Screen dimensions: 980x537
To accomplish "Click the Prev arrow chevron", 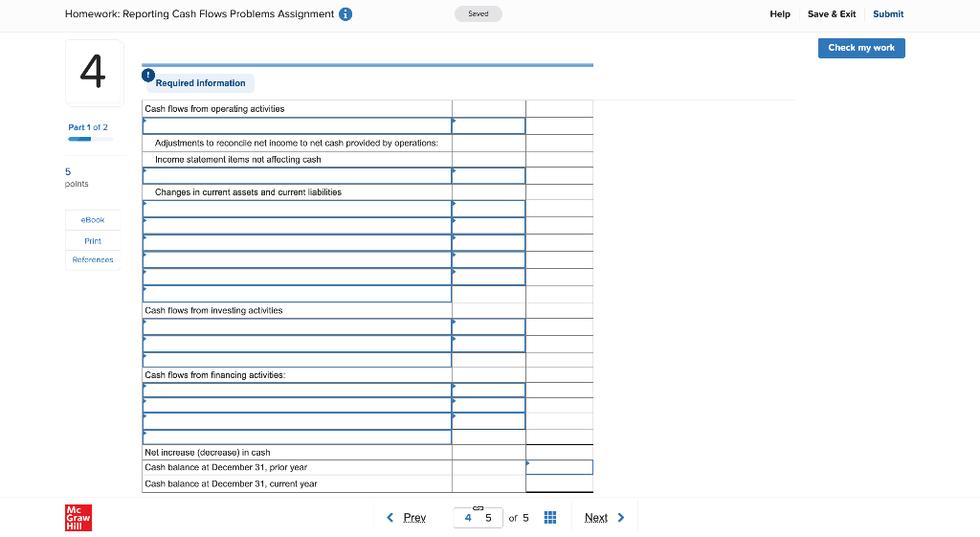I will point(390,518).
